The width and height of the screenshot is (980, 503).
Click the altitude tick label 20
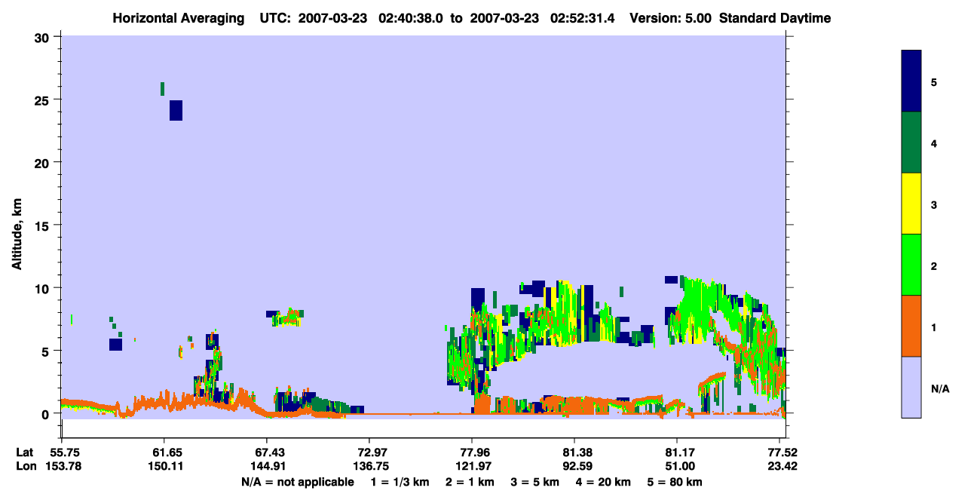click(44, 162)
